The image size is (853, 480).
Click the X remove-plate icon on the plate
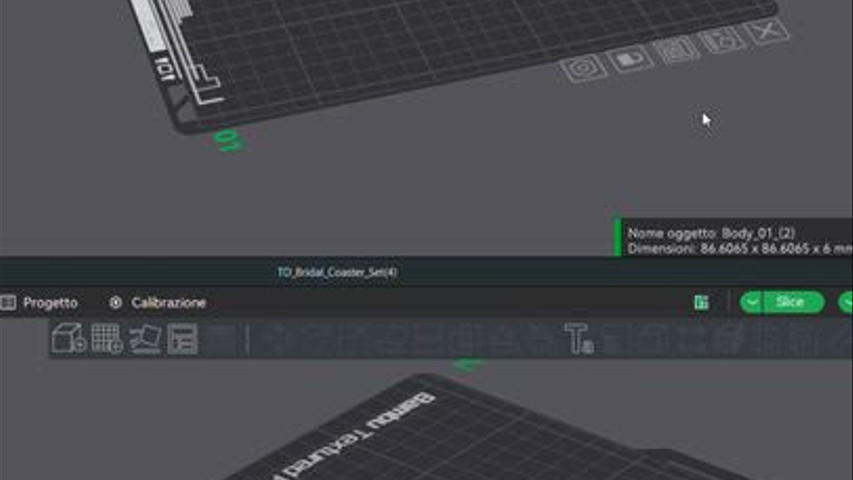click(x=767, y=31)
